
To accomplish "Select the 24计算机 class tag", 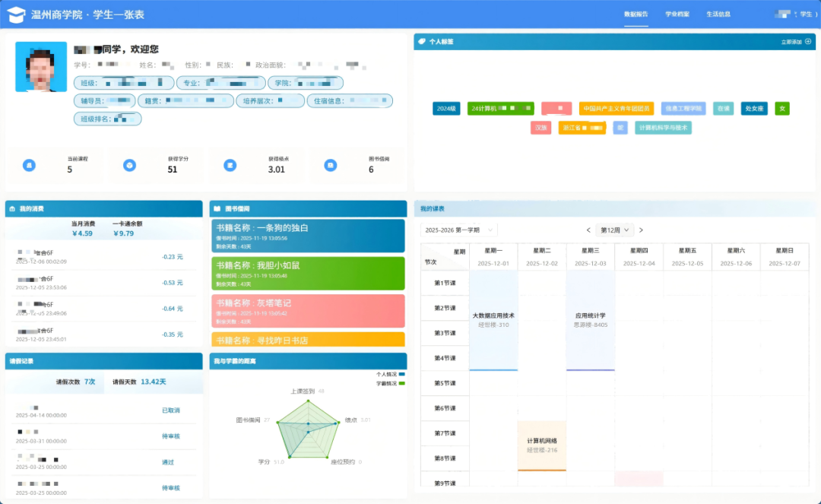I will coord(500,109).
